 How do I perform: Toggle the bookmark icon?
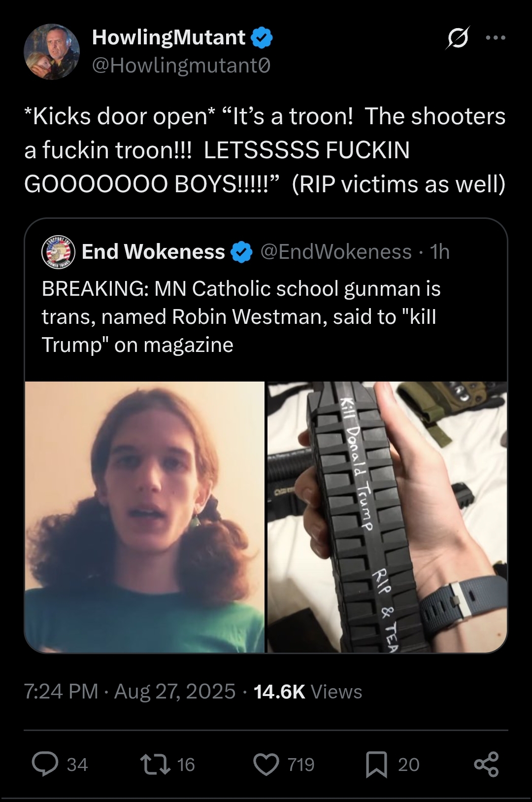(377, 765)
